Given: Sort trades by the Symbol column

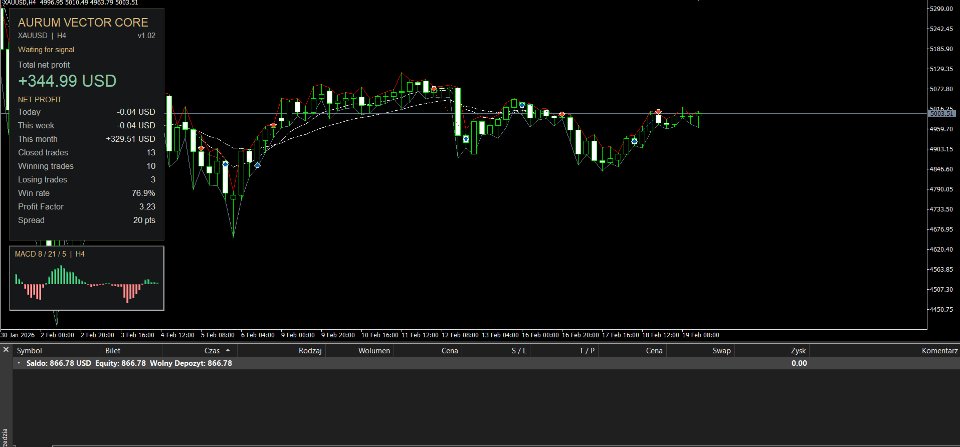Looking at the screenshot, I should [x=29, y=351].
